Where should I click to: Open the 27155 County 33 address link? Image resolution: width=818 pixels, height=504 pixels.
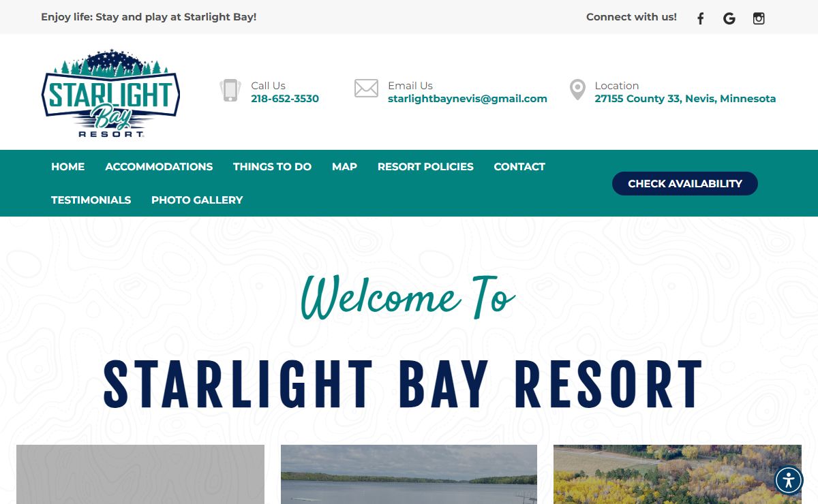(x=685, y=99)
